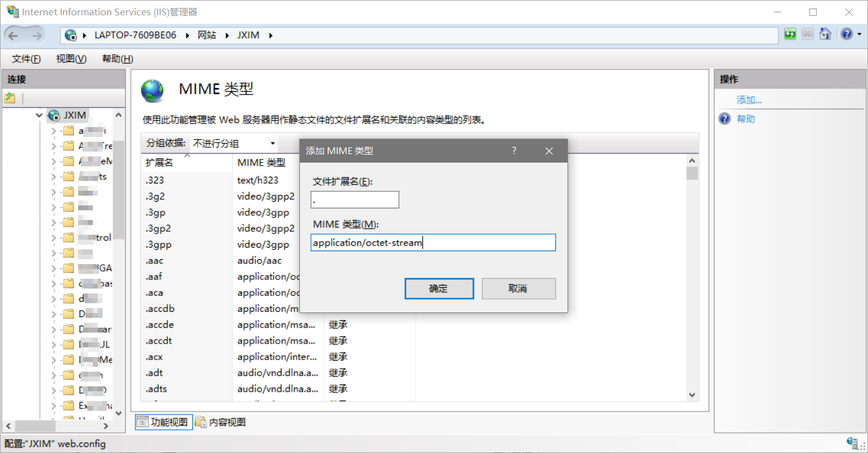Click the Forward navigation arrow button
The height and width of the screenshot is (453, 868).
point(36,35)
